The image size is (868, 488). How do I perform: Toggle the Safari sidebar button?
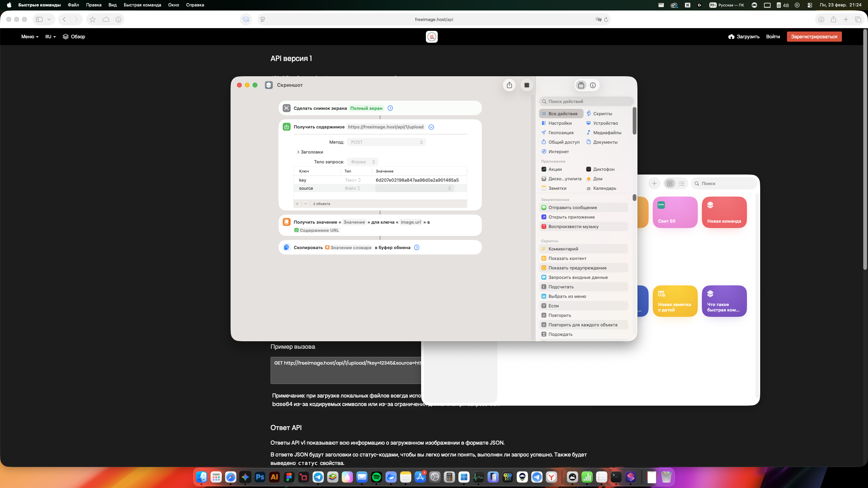pyautogui.click(x=39, y=19)
